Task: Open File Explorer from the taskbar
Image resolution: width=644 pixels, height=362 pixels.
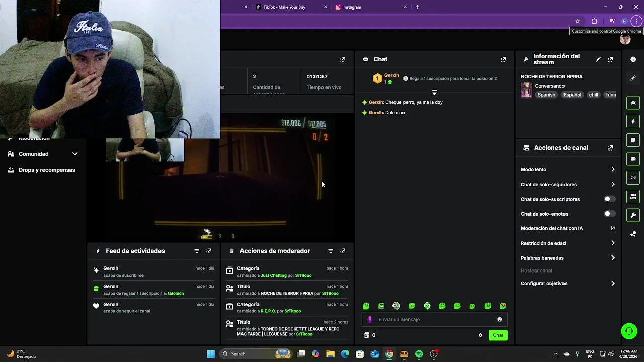Action: tap(330, 354)
